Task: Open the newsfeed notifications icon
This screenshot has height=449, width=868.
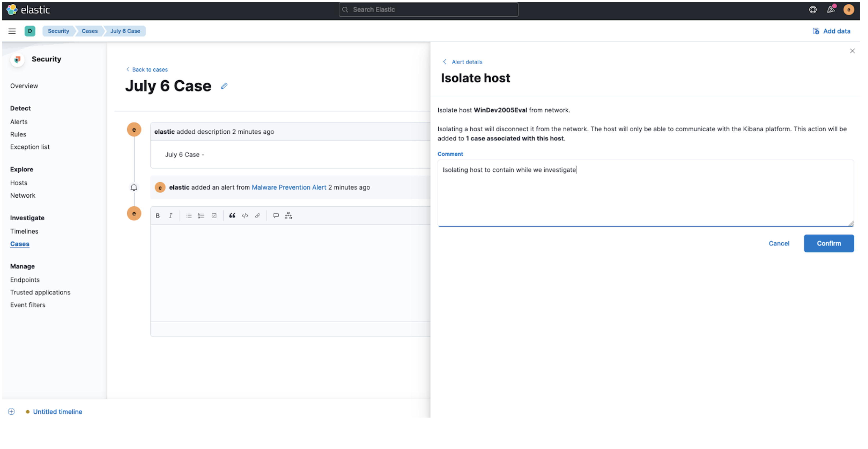Action: [x=830, y=10]
